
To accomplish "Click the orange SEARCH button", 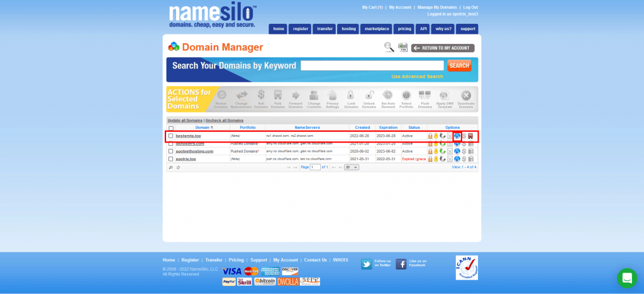I will click(x=459, y=65).
